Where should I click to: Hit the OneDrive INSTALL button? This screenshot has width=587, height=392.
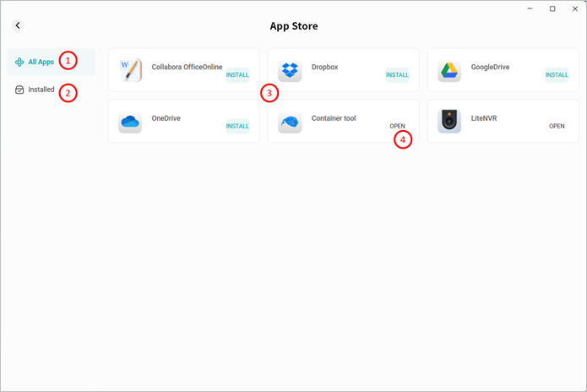point(237,127)
